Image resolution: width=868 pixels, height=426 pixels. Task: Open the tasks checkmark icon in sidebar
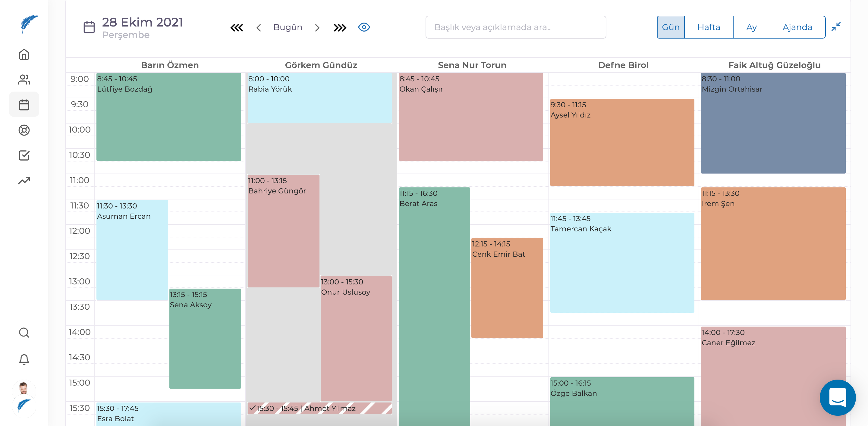tap(24, 155)
